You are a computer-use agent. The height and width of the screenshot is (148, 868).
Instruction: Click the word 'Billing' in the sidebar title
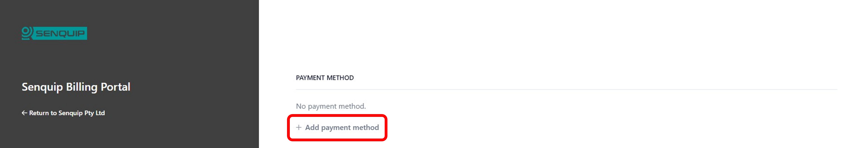[x=81, y=87]
